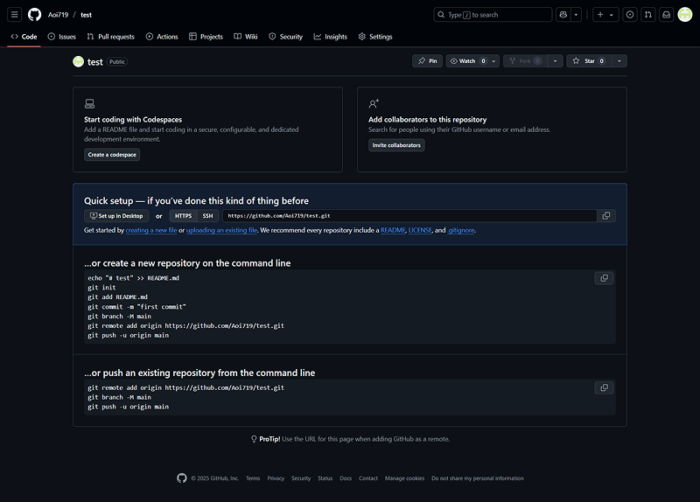This screenshot has width=700, height=502.
Task: Open the repository Settings tab
Action: click(375, 37)
